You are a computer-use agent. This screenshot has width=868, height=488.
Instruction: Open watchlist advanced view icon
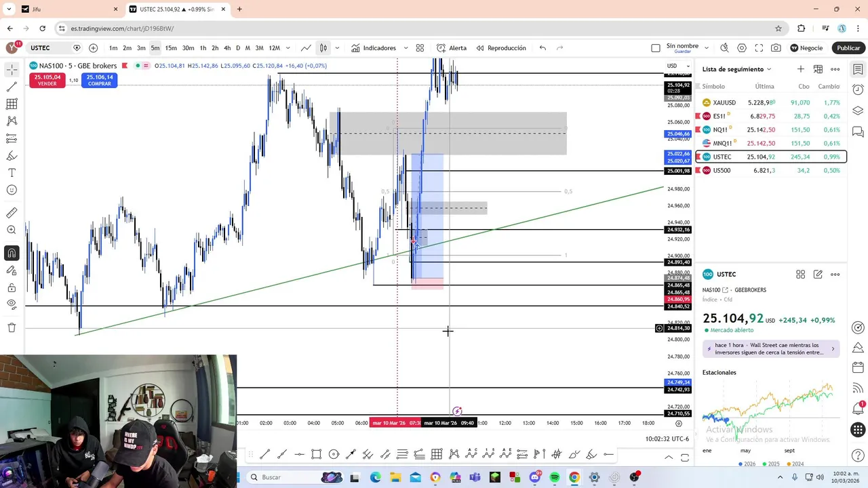[818, 69]
